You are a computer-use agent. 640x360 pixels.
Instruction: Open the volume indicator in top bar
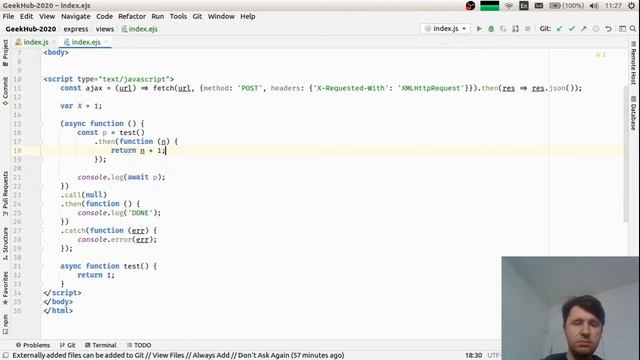coord(594,6)
